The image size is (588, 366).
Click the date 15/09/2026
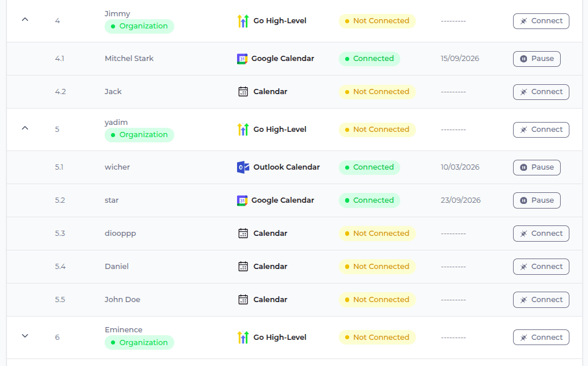[x=460, y=59]
